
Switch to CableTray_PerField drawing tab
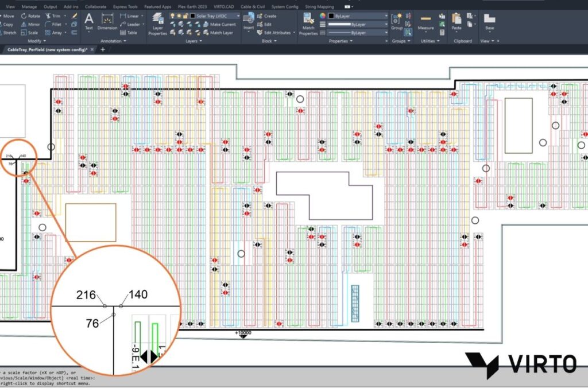pyautogui.click(x=47, y=49)
